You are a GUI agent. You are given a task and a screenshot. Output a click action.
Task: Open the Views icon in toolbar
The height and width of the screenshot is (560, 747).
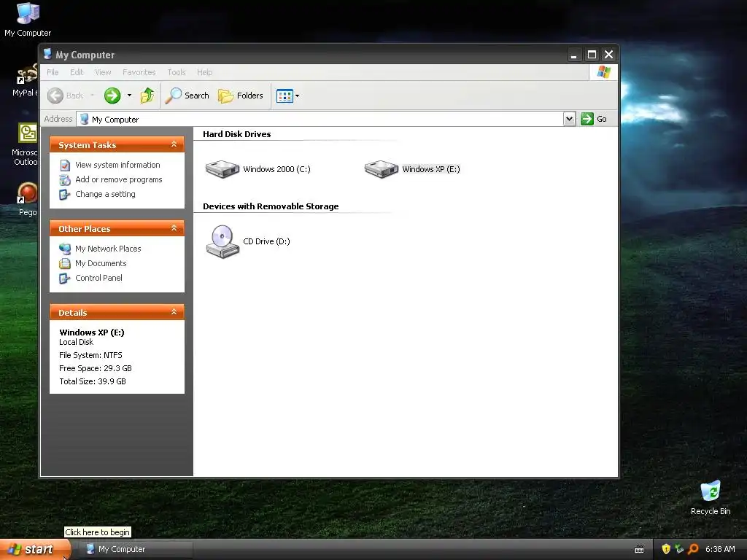coord(285,96)
